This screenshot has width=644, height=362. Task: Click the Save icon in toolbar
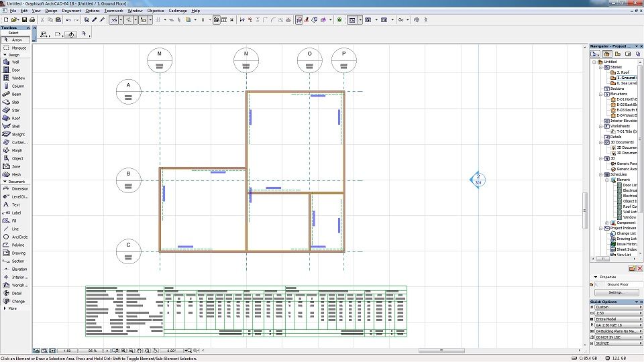click(x=24, y=20)
